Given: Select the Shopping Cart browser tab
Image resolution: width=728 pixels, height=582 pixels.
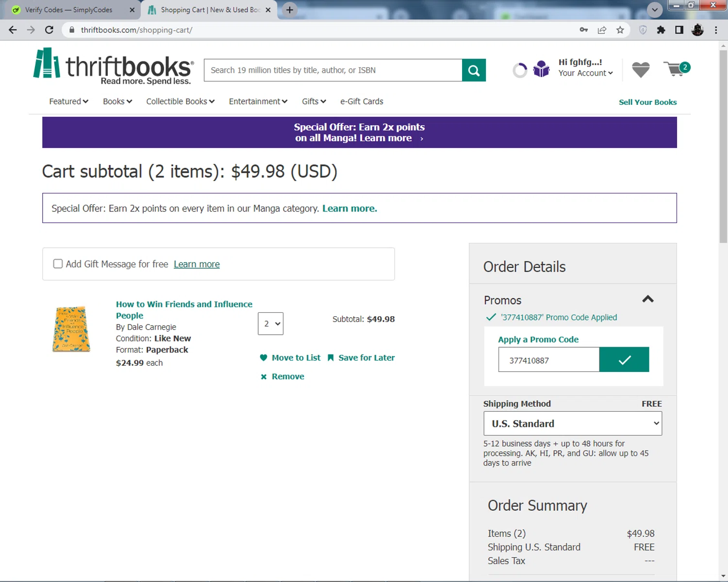Looking at the screenshot, I should coord(209,10).
